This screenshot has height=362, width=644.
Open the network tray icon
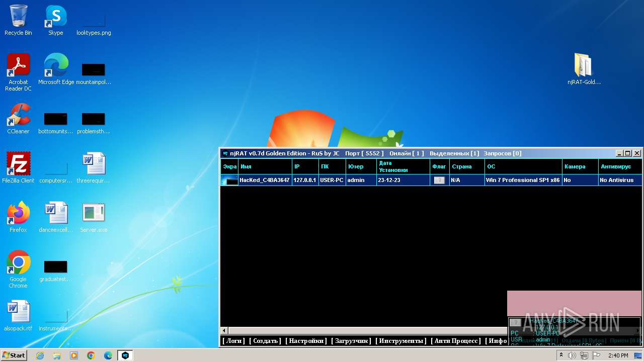[584, 355]
